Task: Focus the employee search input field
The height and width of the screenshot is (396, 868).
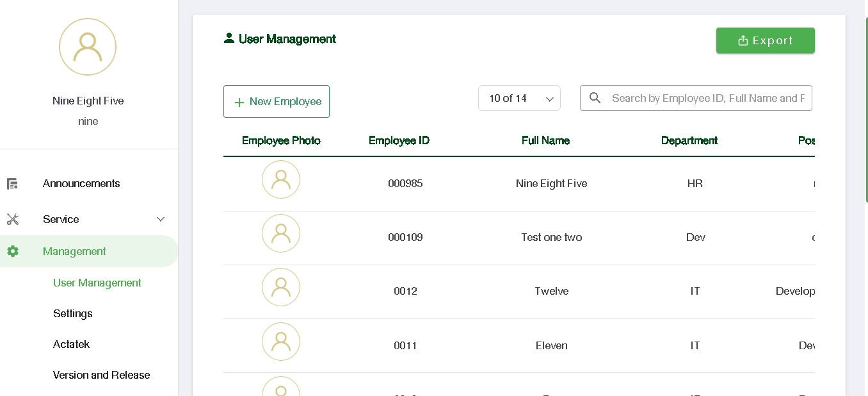Action: pyautogui.click(x=707, y=98)
